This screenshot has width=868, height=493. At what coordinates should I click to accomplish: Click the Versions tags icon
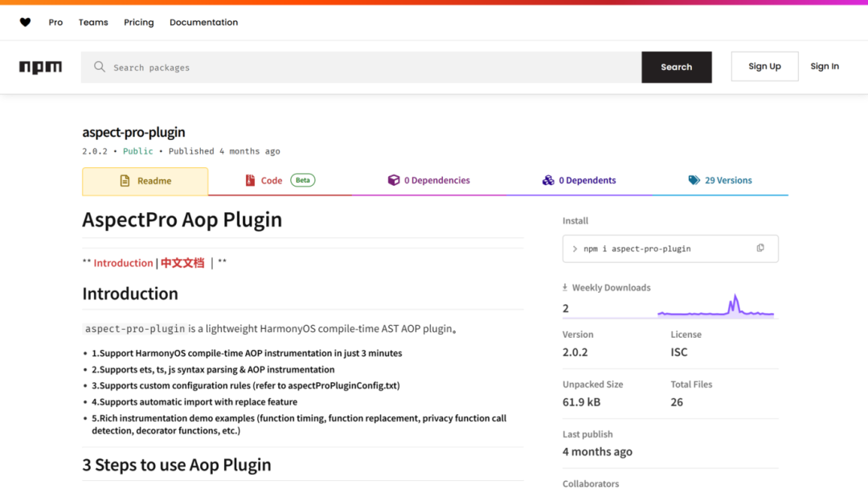[x=694, y=181]
